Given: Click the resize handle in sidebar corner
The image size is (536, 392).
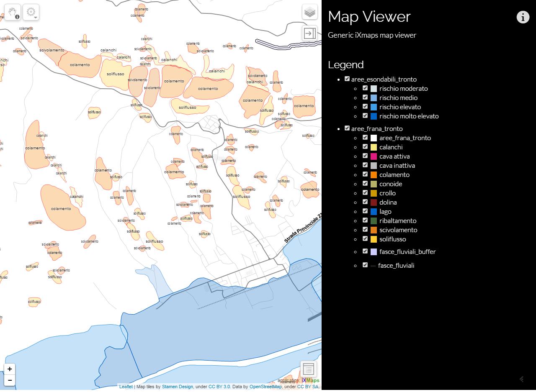Looking at the screenshot, I should tap(522, 379).
